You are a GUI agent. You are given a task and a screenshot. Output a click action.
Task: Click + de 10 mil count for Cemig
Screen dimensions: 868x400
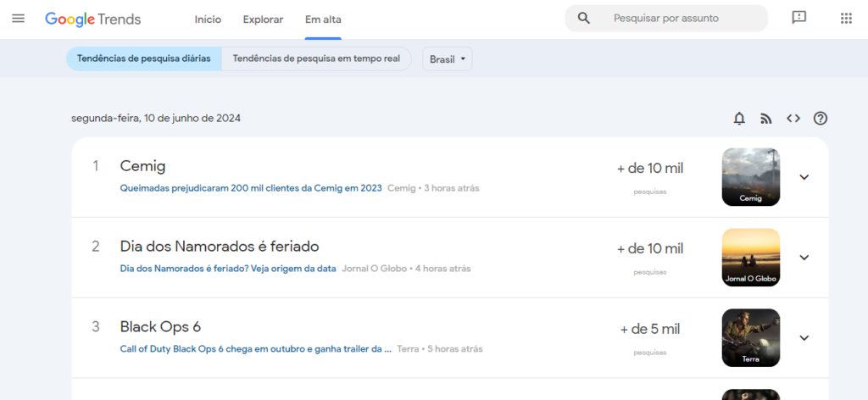click(x=650, y=168)
